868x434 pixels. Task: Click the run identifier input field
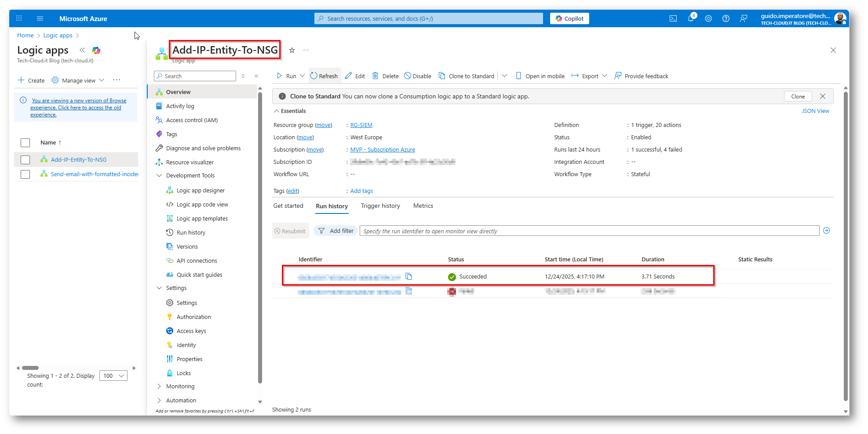coord(589,231)
